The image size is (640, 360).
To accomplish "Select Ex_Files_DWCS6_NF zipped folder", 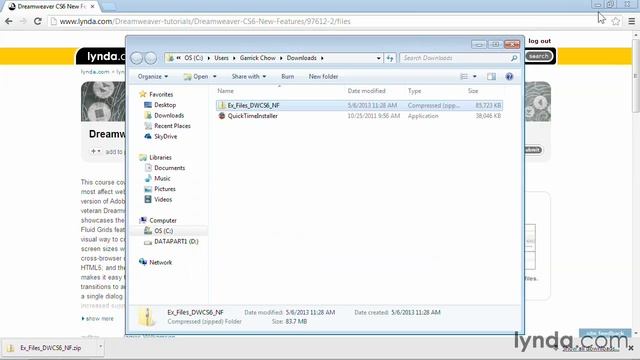I will tap(359, 105).
